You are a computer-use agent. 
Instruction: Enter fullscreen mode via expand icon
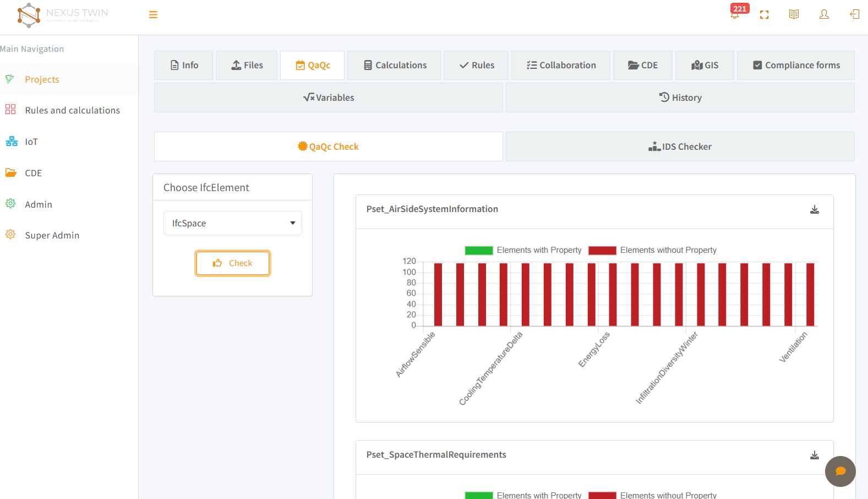[764, 15]
